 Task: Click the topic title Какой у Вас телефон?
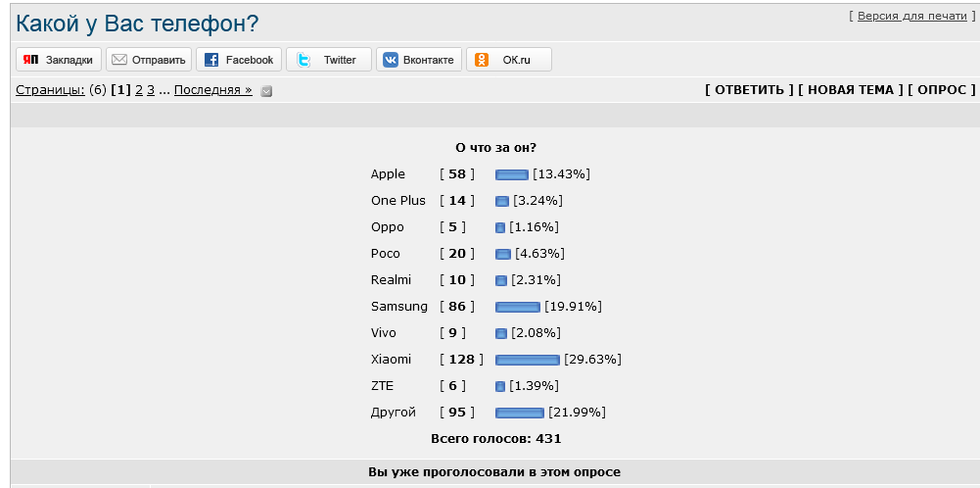(137, 24)
